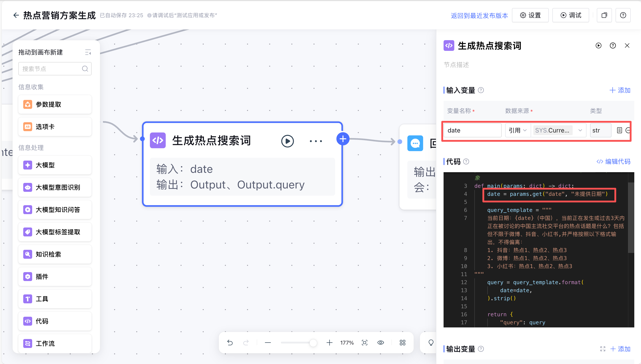Open the three-dot menu on the node
The height and width of the screenshot is (364, 641).
click(x=316, y=141)
